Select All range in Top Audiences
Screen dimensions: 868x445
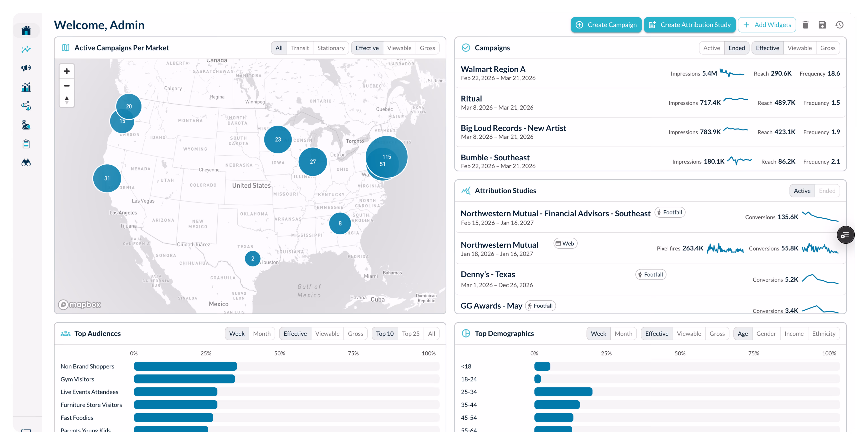(431, 333)
